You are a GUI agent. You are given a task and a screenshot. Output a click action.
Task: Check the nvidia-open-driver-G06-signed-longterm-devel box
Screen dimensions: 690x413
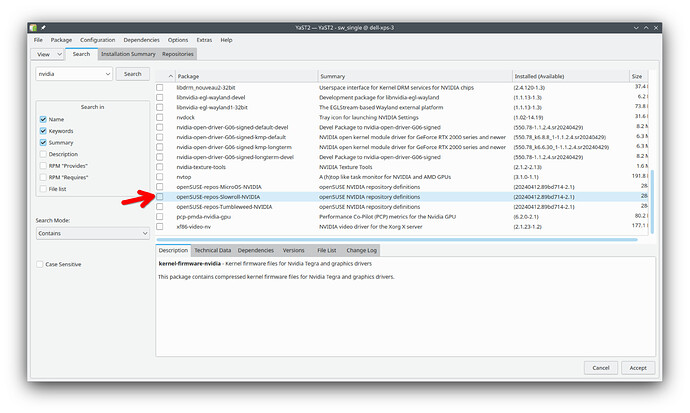click(160, 157)
